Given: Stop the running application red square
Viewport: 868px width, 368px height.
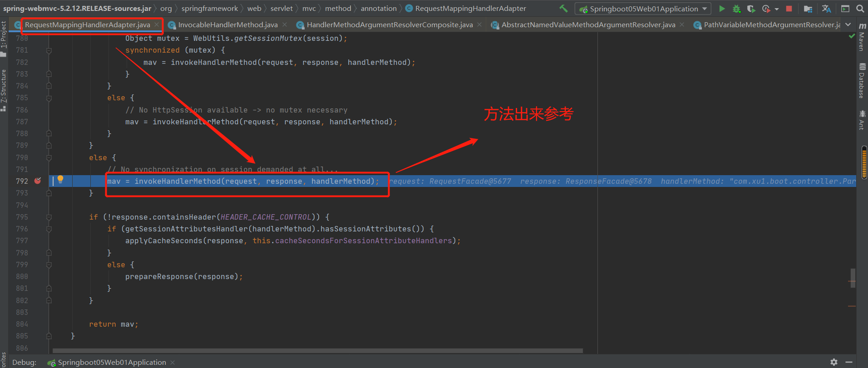Looking at the screenshot, I should (789, 9).
